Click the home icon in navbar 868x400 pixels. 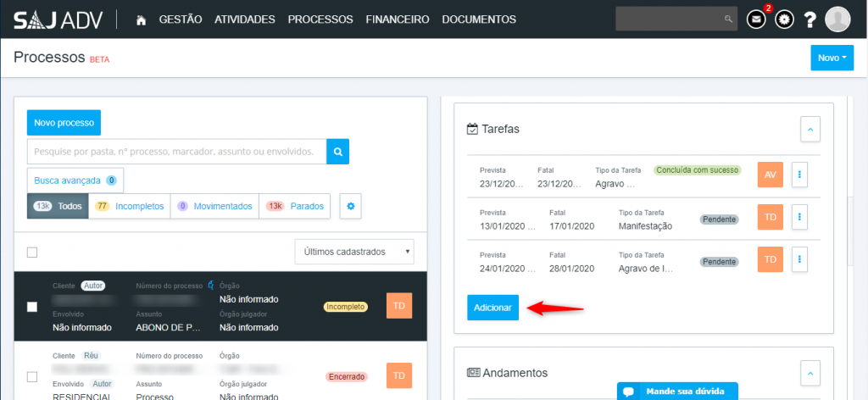[141, 19]
